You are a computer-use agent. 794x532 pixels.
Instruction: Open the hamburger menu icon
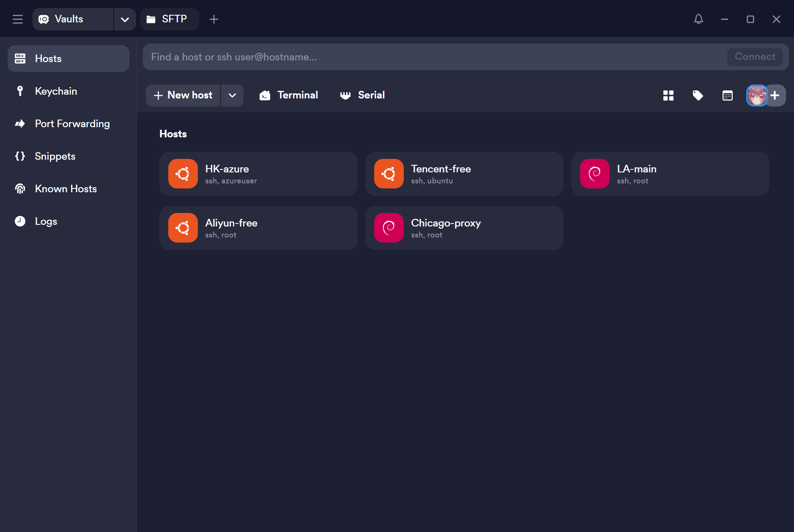point(18,19)
